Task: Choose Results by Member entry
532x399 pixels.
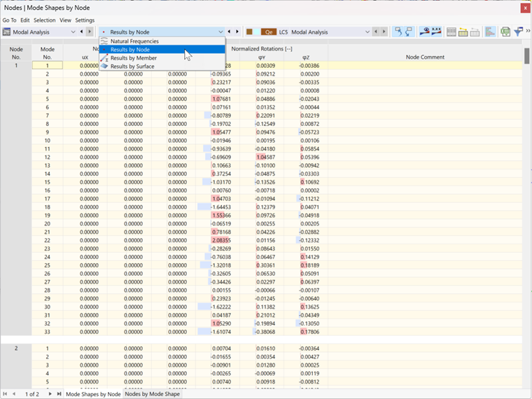Action: tap(162, 58)
